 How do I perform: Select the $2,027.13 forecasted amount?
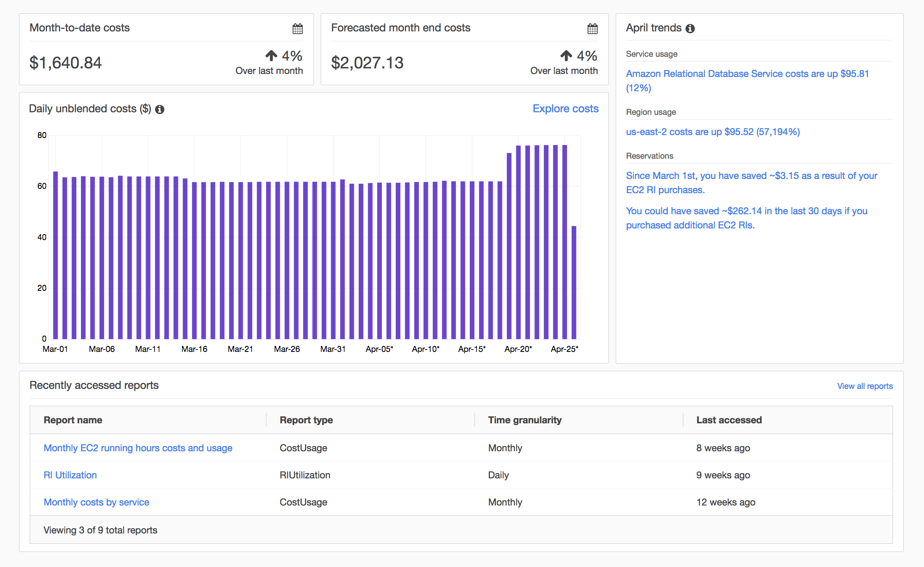(367, 63)
